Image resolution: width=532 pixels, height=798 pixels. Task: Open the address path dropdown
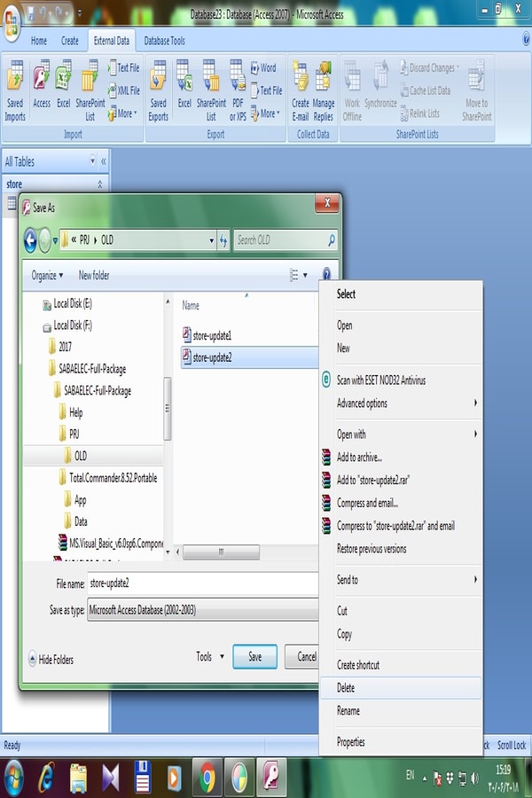(211, 240)
